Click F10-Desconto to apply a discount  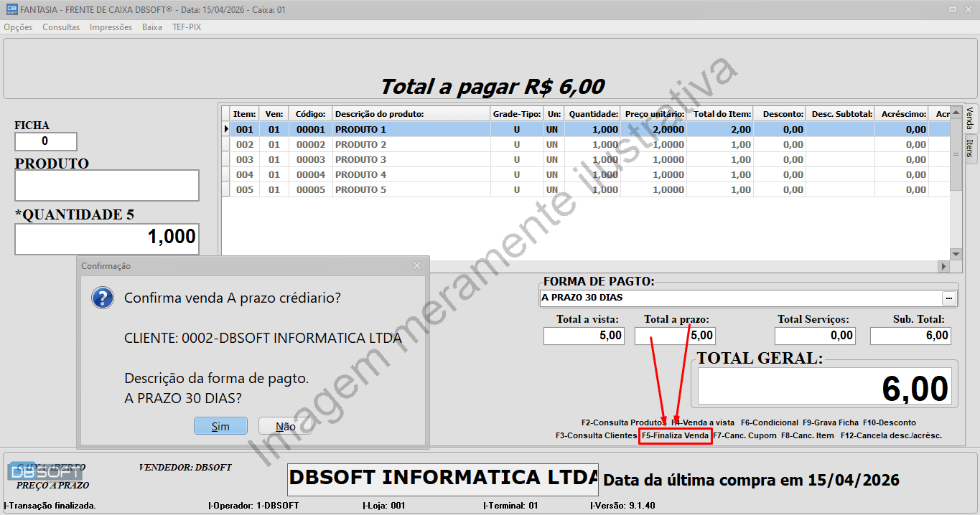890,422
